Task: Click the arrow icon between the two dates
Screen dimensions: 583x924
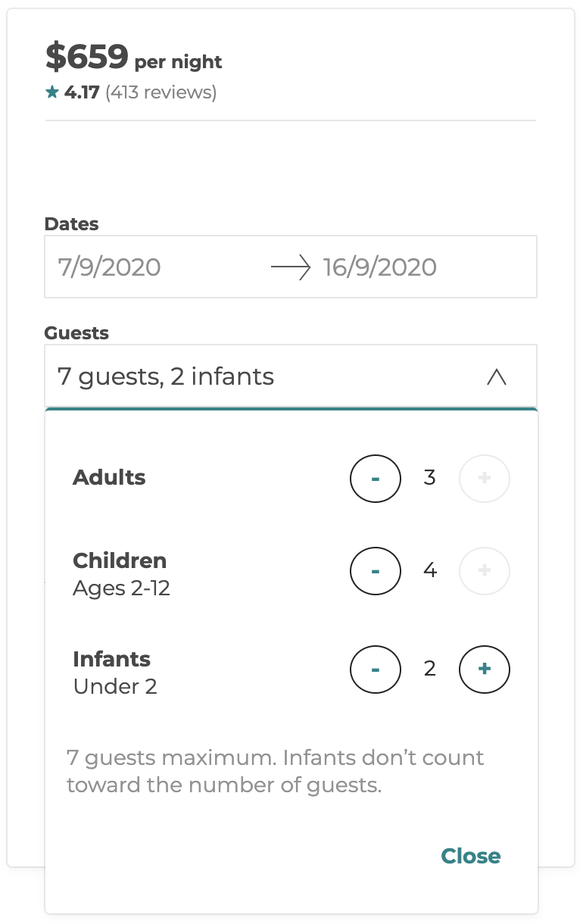Action: point(291,267)
